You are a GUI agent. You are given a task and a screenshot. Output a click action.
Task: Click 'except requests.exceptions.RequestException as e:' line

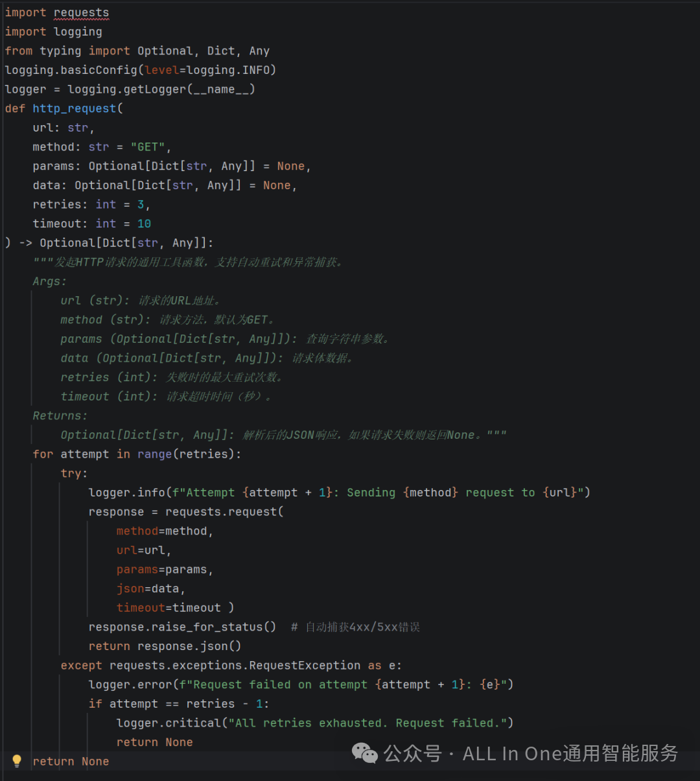click(231, 666)
